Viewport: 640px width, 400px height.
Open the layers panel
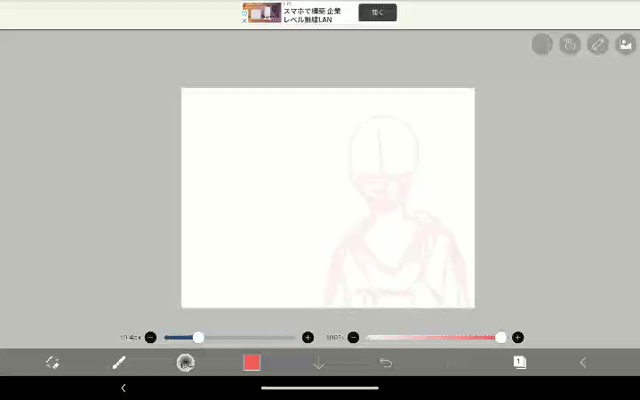[519, 362]
